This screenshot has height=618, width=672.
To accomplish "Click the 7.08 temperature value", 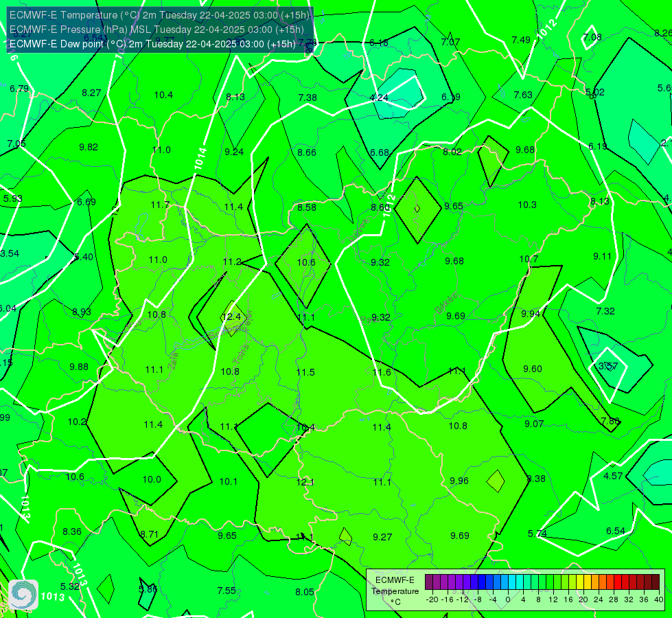I will (592, 37).
